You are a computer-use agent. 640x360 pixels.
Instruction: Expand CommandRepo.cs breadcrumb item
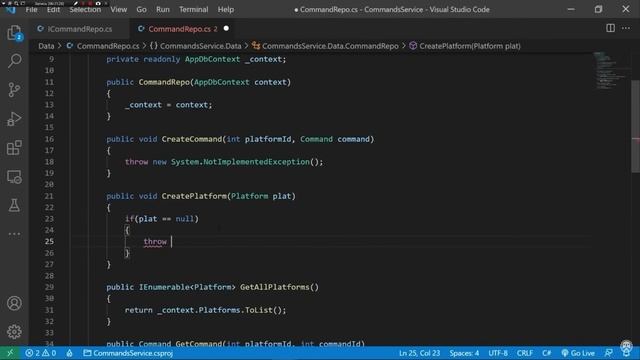pos(107,46)
